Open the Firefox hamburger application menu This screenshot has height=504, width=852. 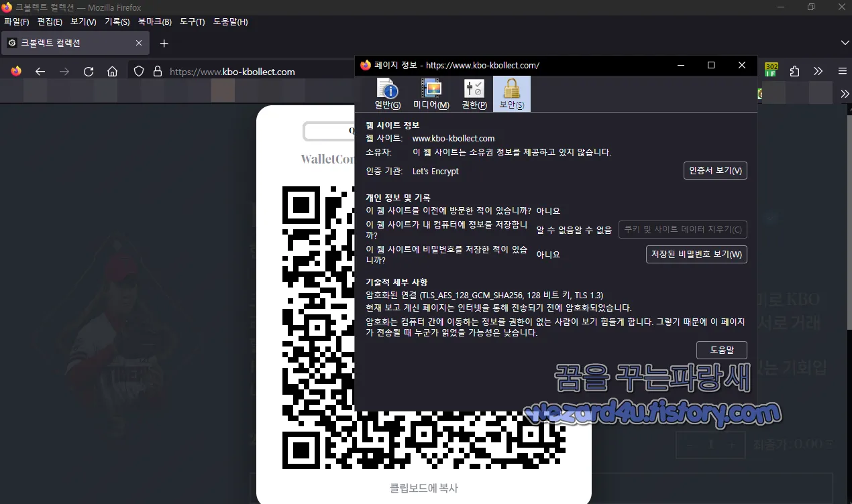click(x=842, y=71)
